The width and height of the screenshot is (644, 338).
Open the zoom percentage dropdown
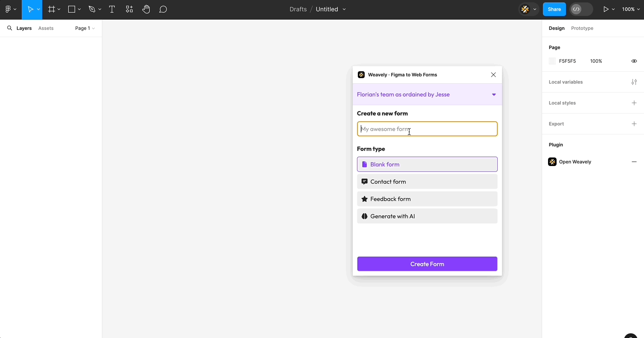(632, 9)
